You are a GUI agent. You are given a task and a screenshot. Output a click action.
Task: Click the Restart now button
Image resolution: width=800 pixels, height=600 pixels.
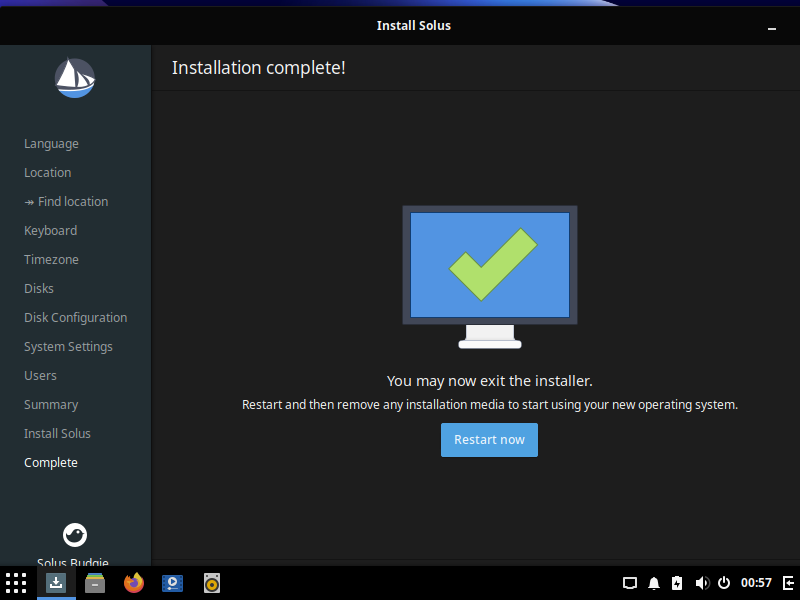tap(489, 440)
